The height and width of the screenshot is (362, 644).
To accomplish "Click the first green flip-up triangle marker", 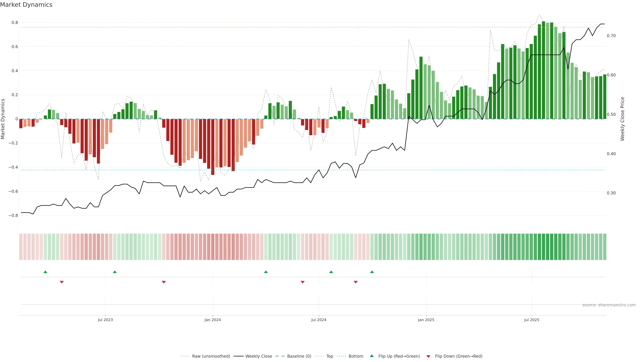I will point(45,272).
